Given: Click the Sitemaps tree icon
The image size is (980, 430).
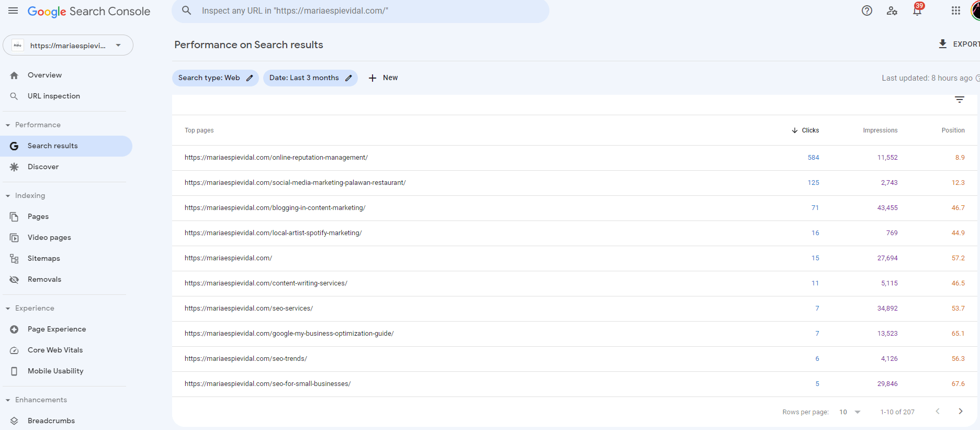Looking at the screenshot, I should pos(14,259).
